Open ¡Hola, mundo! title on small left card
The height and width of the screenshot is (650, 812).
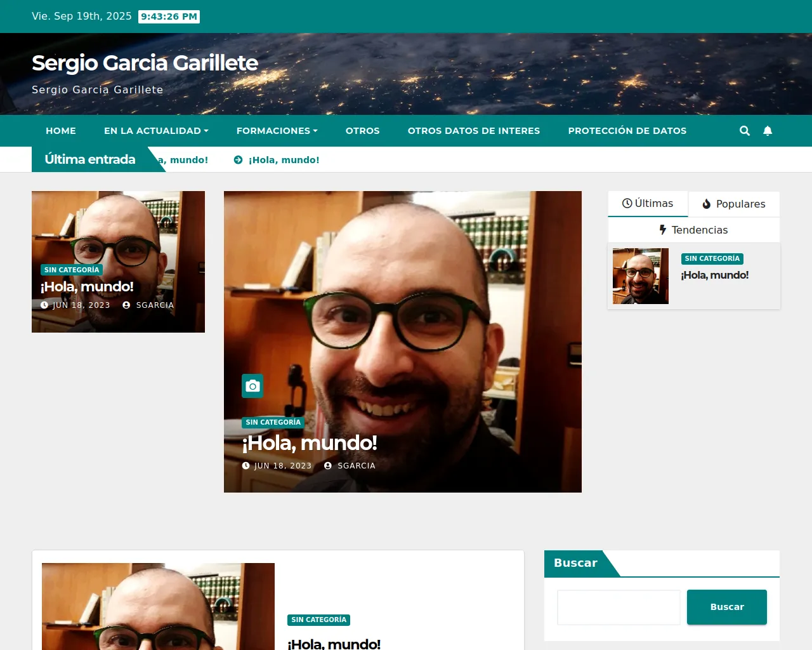[x=87, y=286]
